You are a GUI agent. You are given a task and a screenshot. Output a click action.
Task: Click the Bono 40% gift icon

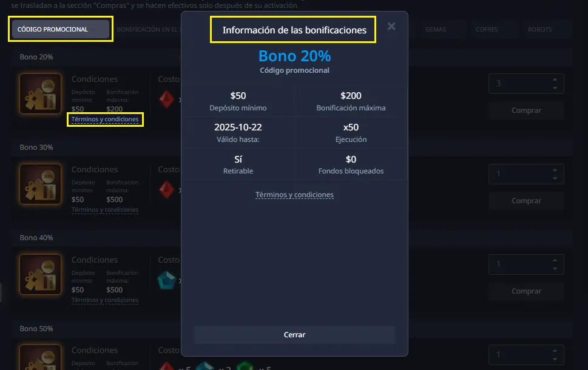(40, 274)
